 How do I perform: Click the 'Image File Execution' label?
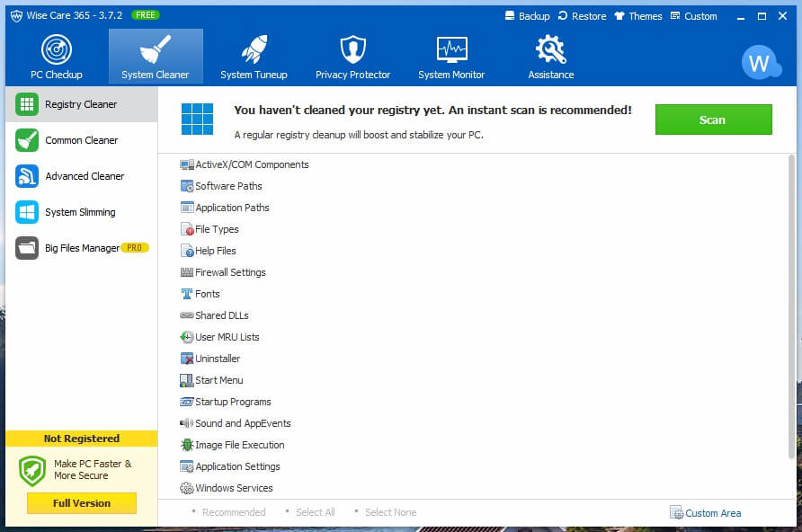(x=240, y=445)
